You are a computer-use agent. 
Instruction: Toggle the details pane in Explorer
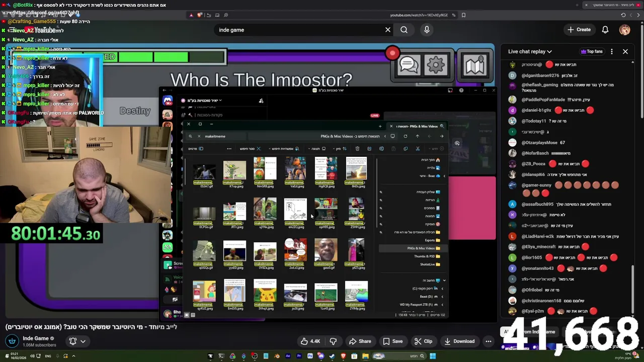tap(196, 149)
